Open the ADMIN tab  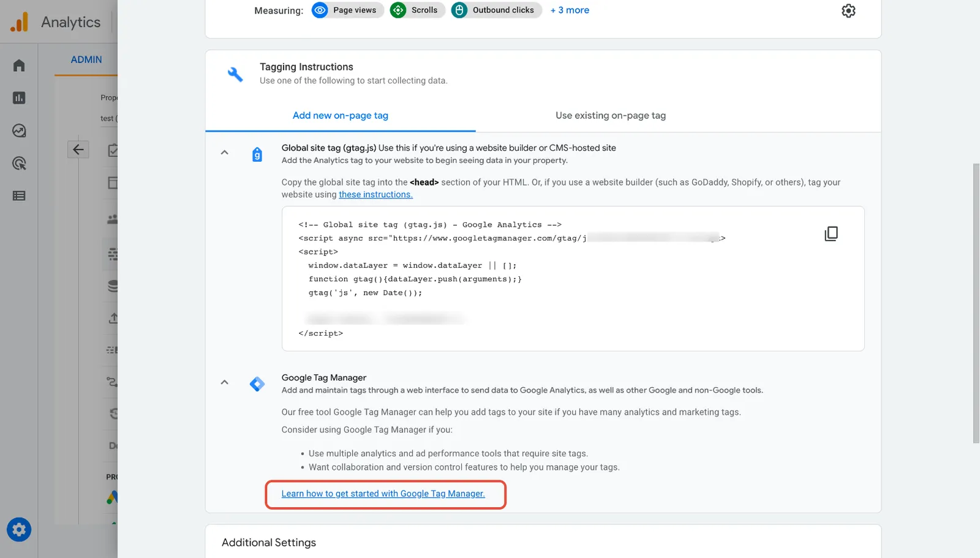(x=86, y=59)
